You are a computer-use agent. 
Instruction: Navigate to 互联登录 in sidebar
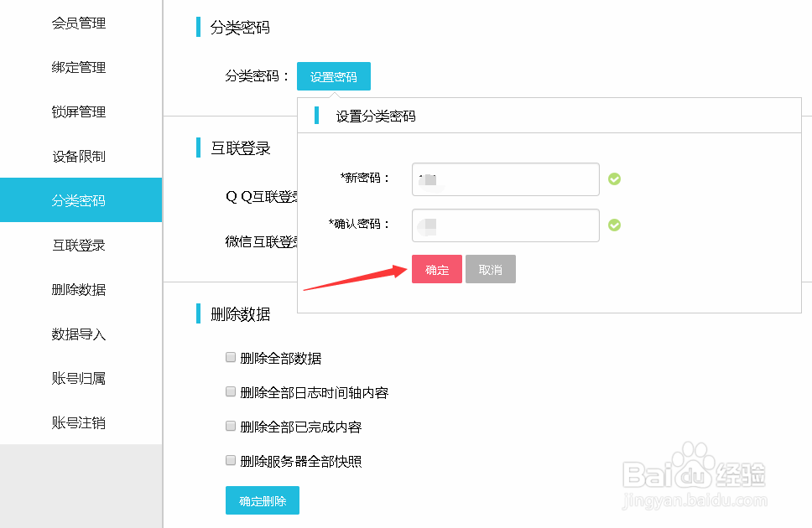coord(79,246)
